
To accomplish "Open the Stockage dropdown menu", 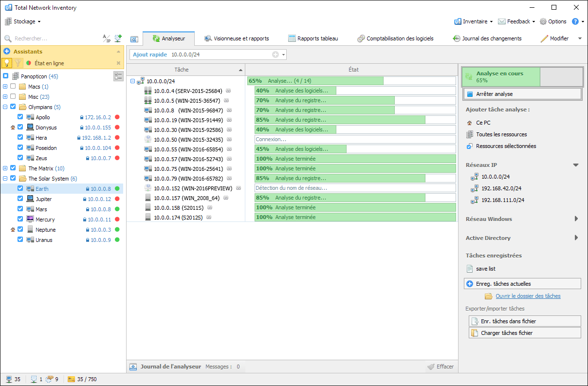I will click(x=23, y=21).
